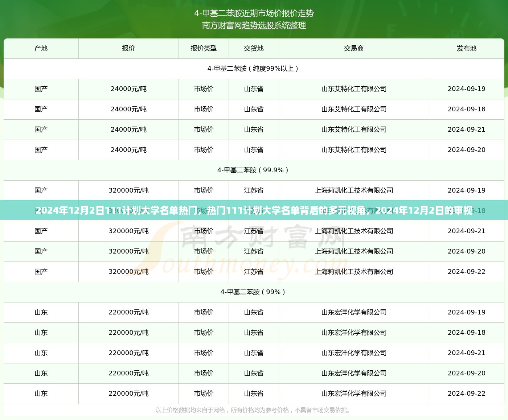508x420 pixels.
Task: Click 24000元/吨 in the 2024-09-21 row
Action: point(128,129)
